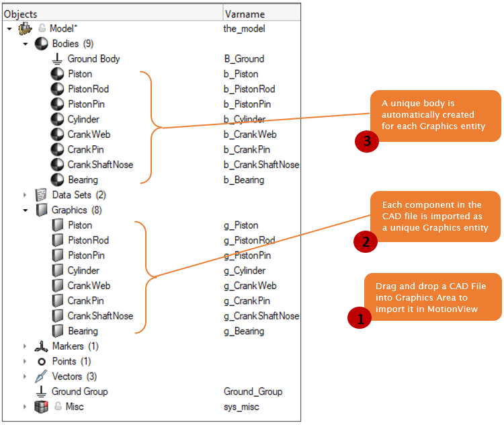Click the Ground Body ground symbol icon
This screenshot has width=504, height=425.
tap(57, 59)
